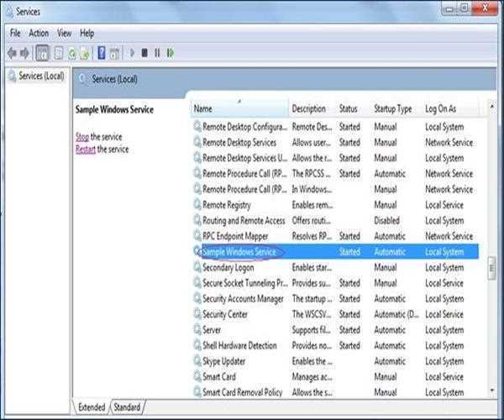Click the vertical scrollbar thumb
The width and height of the screenshot is (504, 420).
(492, 268)
